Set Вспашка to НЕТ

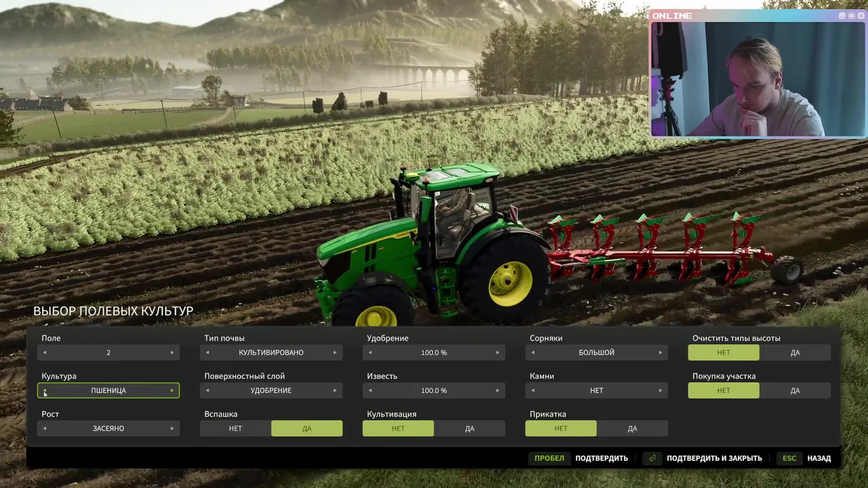click(x=235, y=428)
